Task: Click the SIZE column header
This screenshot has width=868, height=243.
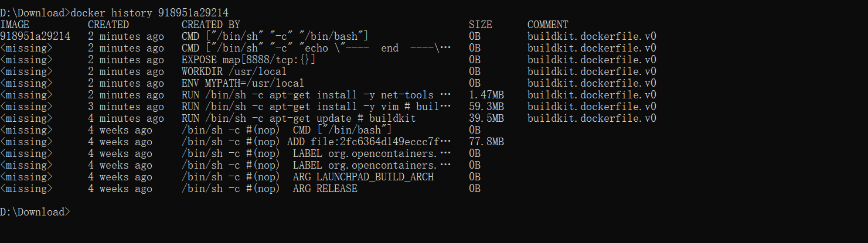Action: click(480, 25)
